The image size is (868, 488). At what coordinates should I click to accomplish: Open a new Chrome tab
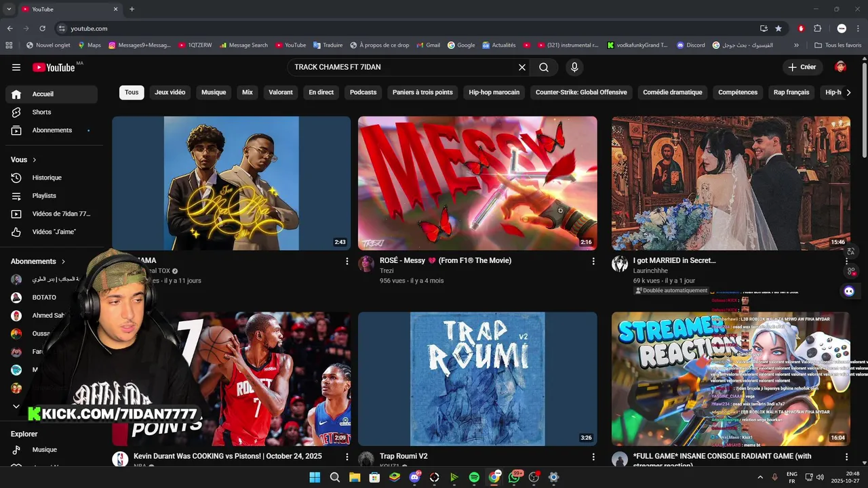click(132, 9)
